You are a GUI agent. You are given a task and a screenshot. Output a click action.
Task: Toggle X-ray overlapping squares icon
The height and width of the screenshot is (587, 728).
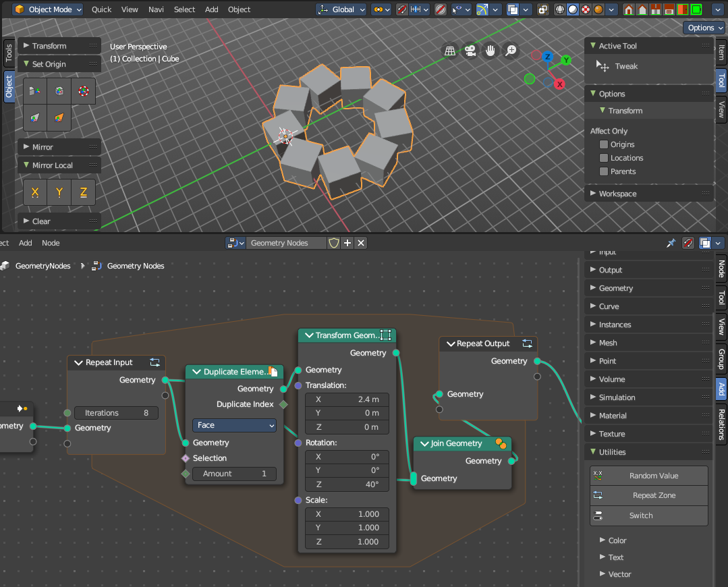click(542, 9)
